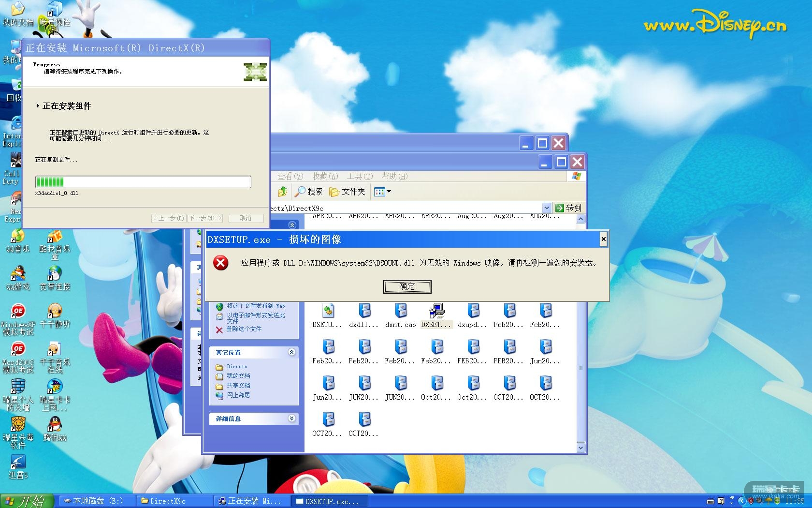Click the 搜索 toolbar button

309,192
